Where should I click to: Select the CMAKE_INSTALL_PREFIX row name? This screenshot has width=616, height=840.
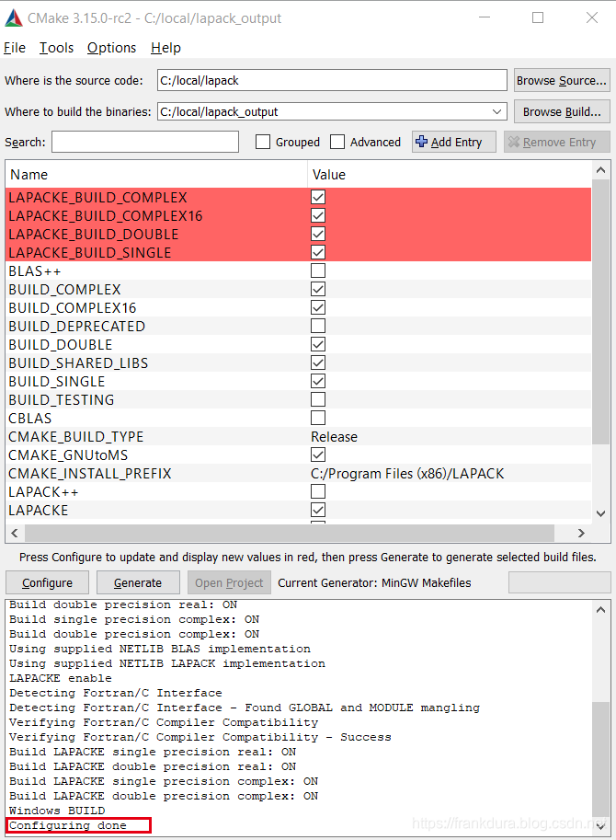coord(90,474)
